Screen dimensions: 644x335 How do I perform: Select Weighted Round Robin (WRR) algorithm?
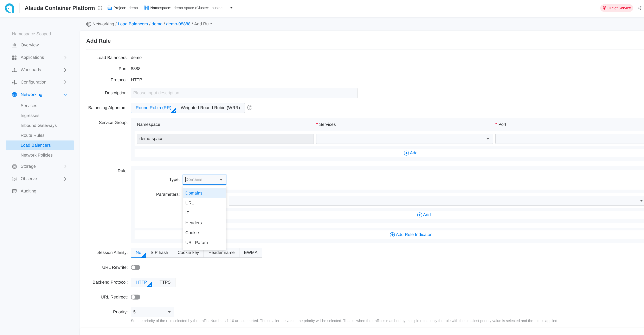pyautogui.click(x=210, y=108)
